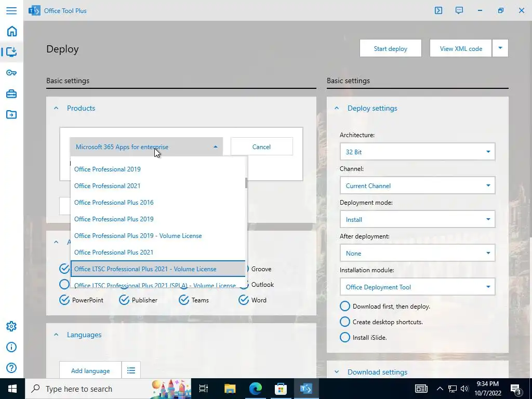Open the news and interests taskbar icon
Image resolution: width=532 pixels, height=399 pixels.
tap(421, 389)
